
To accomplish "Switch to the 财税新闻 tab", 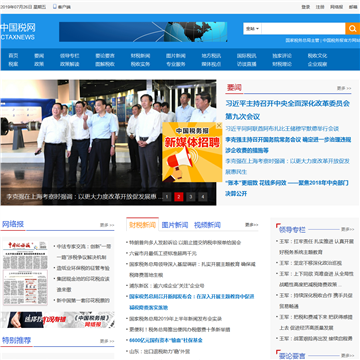I will pyautogui.click(x=142, y=225).
